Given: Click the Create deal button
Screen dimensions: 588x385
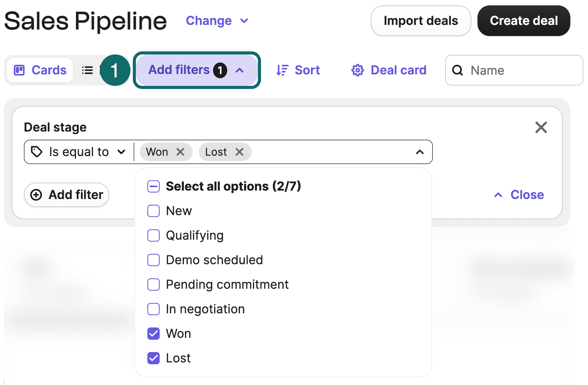Looking at the screenshot, I should click(x=524, y=21).
